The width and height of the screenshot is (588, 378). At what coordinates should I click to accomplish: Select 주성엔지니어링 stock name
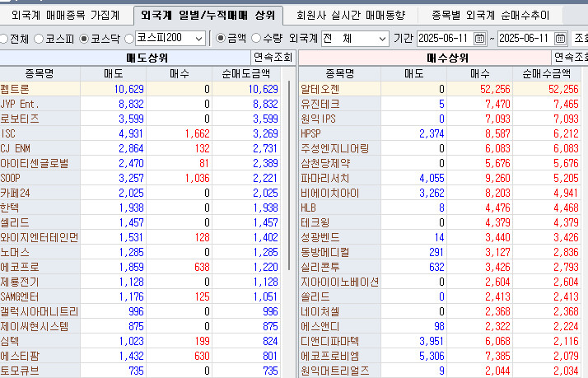[x=335, y=148]
